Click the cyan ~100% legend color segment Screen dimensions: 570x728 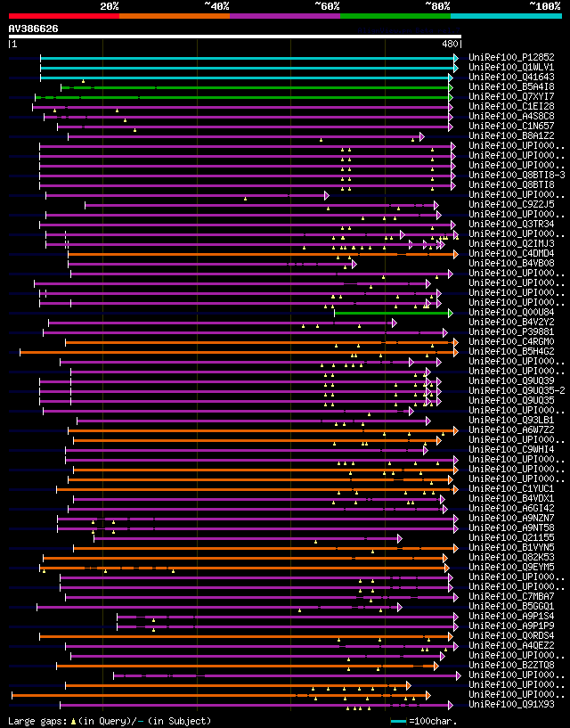507,16
